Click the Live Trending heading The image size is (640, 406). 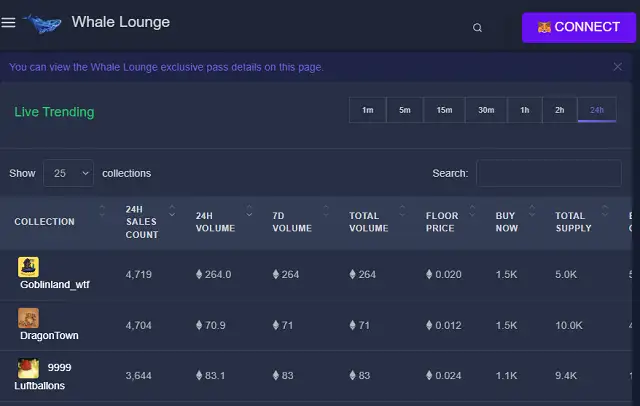click(x=54, y=112)
